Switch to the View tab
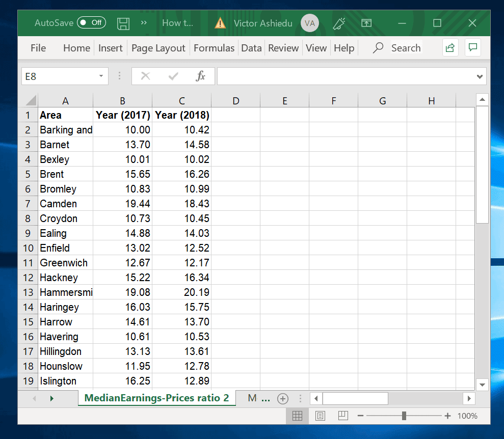 pos(316,48)
